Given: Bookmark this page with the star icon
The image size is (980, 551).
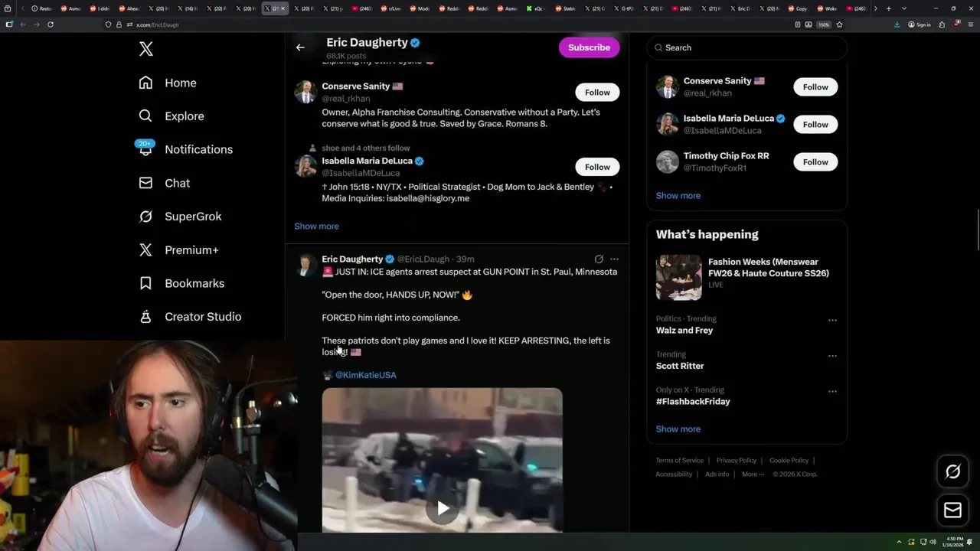Looking at the screenshot, I should [839, 24].
